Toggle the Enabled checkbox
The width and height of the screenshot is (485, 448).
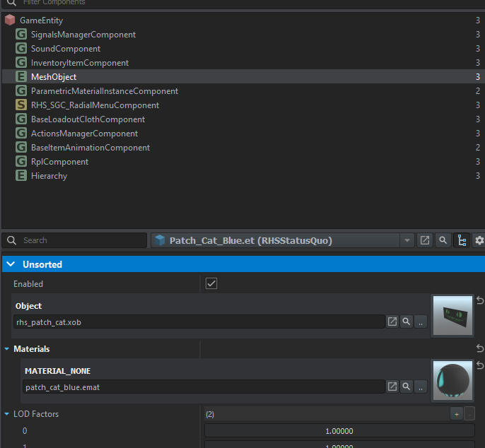click(x=211, y=283)
